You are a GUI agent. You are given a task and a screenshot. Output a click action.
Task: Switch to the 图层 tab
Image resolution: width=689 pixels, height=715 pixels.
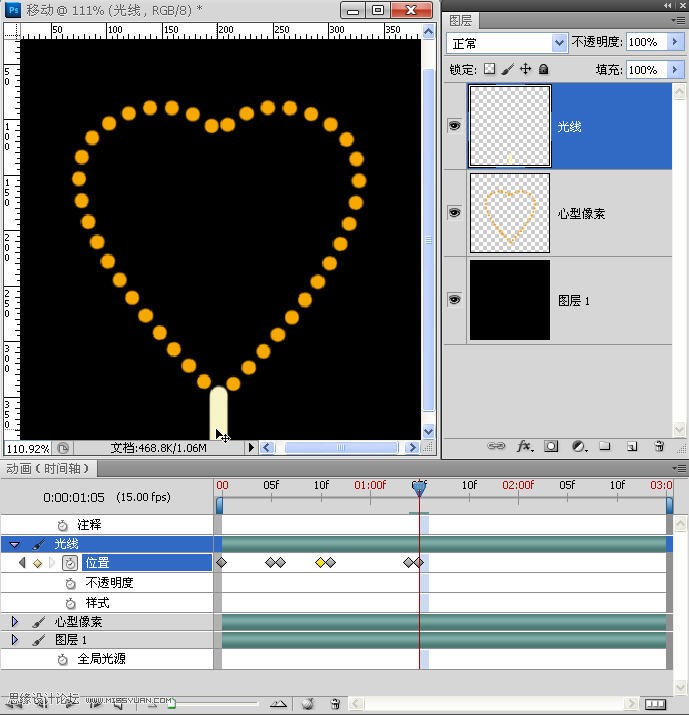[460, 21]
